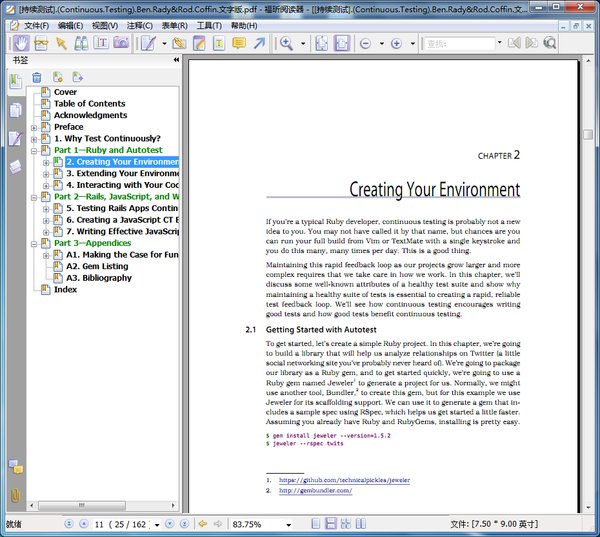Open the Layers side panel icon

coord(15,167)
